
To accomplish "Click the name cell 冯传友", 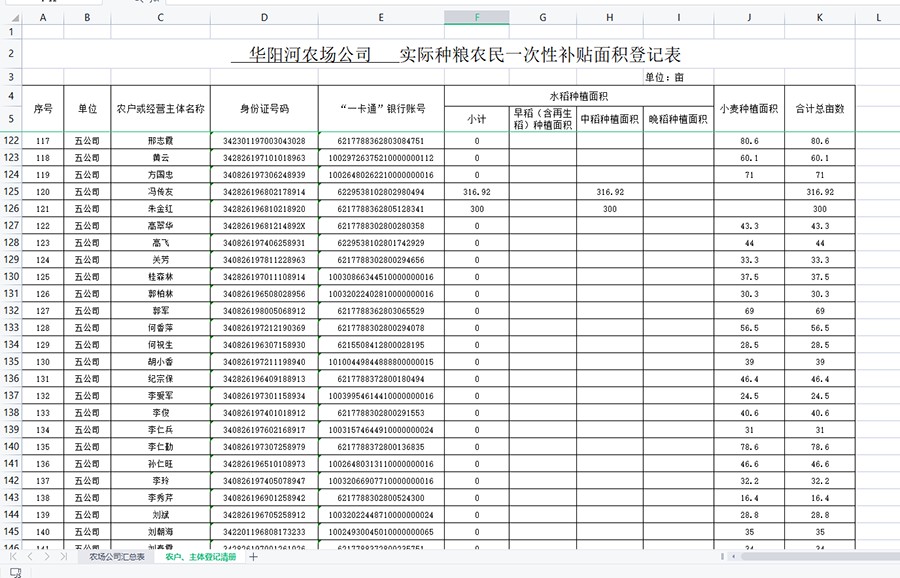I will pyautogui.click(x=160, y=192).
